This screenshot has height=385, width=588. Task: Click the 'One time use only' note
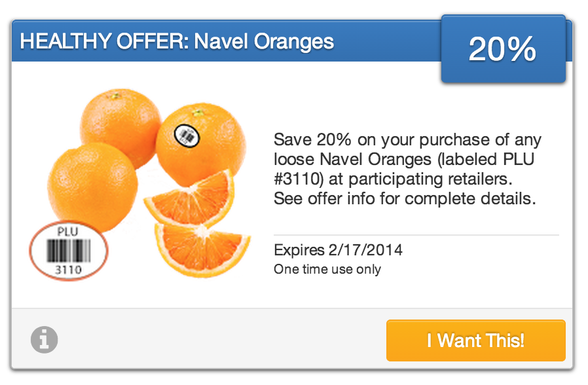tap(327, 269)
